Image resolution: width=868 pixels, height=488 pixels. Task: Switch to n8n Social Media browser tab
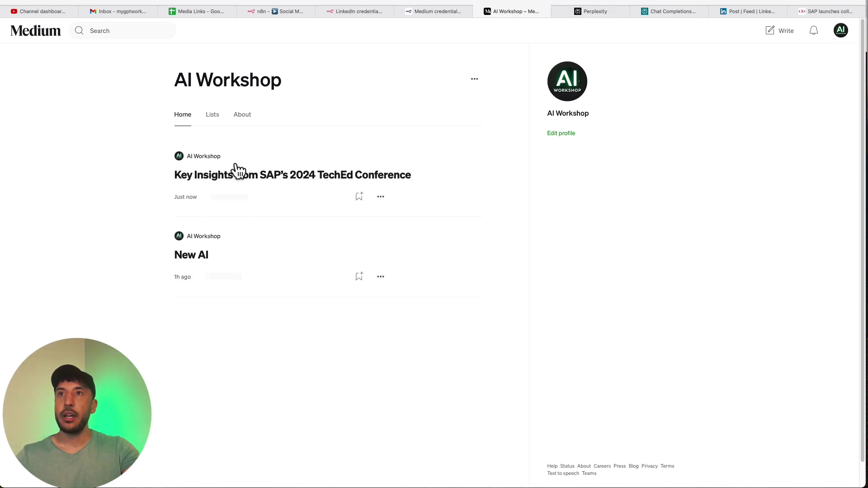coord(276,11)
